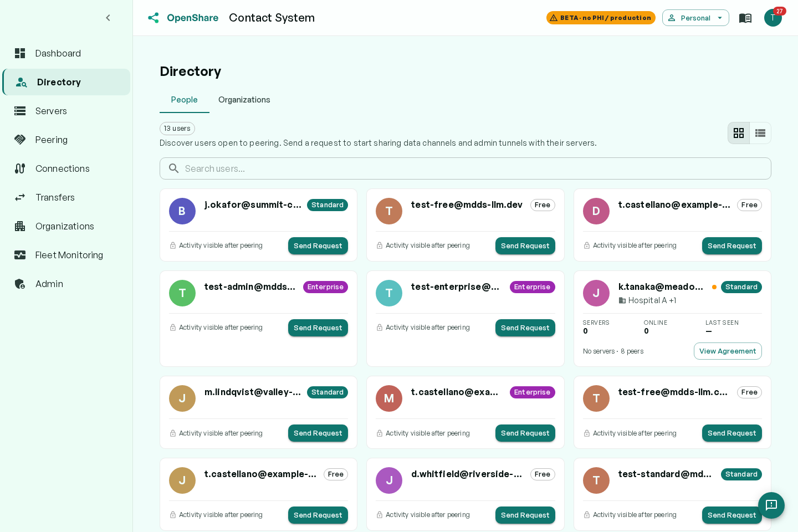Send Request to test-admin@mdds
The image size is (798, 532).
[318, 328]
